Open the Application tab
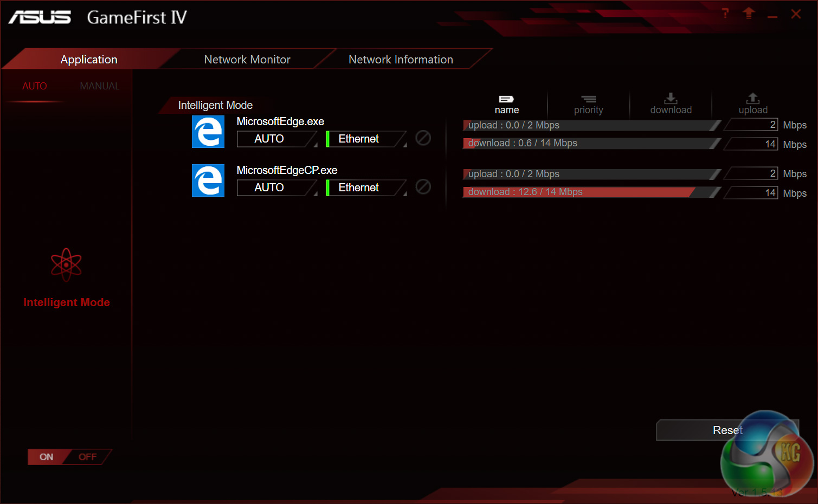This screenshot has width=818, height=504. pos(89,60)
